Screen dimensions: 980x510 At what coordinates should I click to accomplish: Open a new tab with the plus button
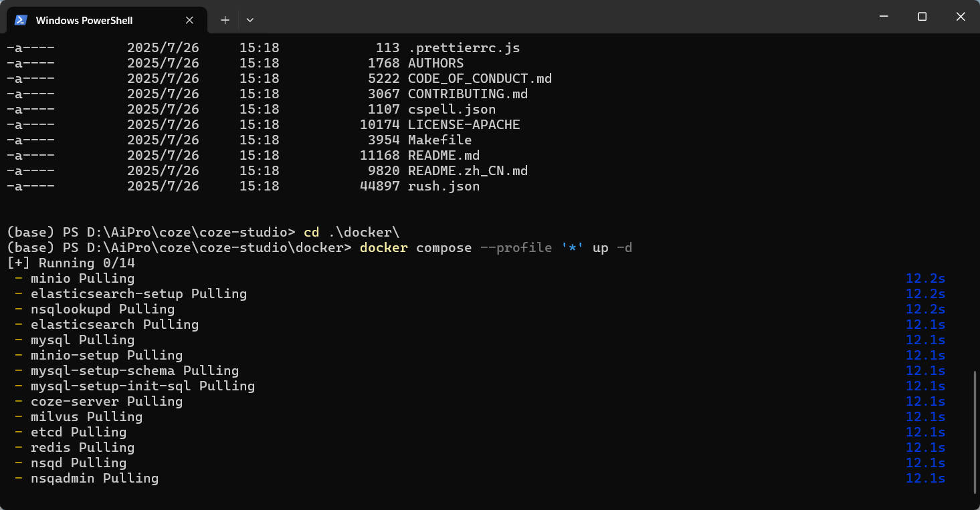pyautogui.click(x=225, y=20)
